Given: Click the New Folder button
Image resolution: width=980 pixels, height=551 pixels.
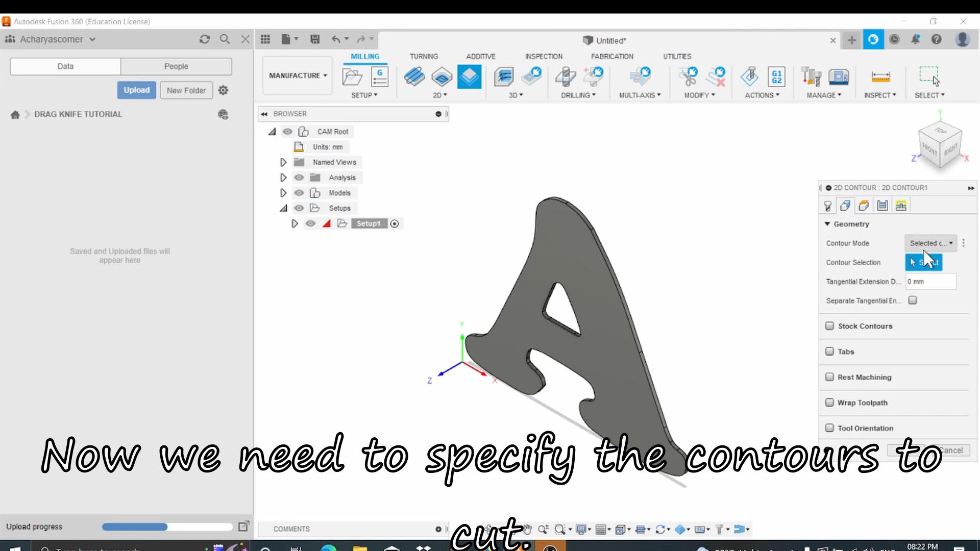Looking at the screenshot, I should [x=186, y=90].
